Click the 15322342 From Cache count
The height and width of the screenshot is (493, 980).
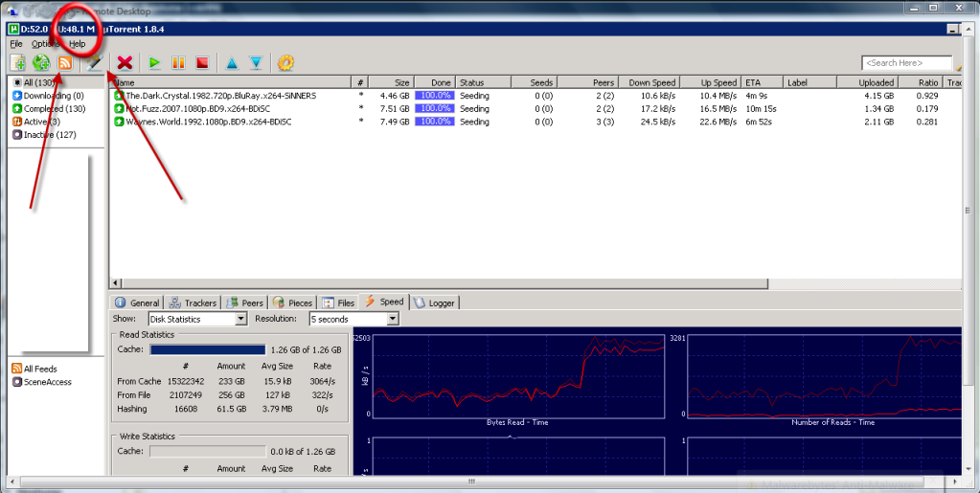tap(186, 381)
